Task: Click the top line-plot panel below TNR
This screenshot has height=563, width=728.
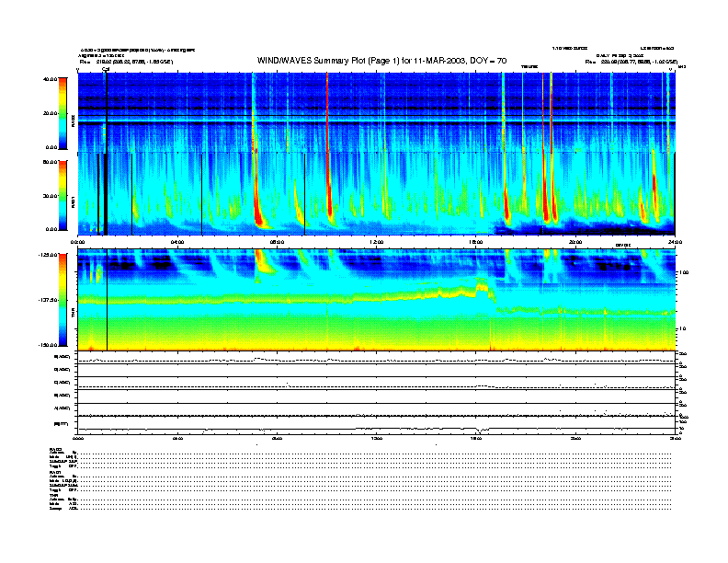Action: (377, 358)
